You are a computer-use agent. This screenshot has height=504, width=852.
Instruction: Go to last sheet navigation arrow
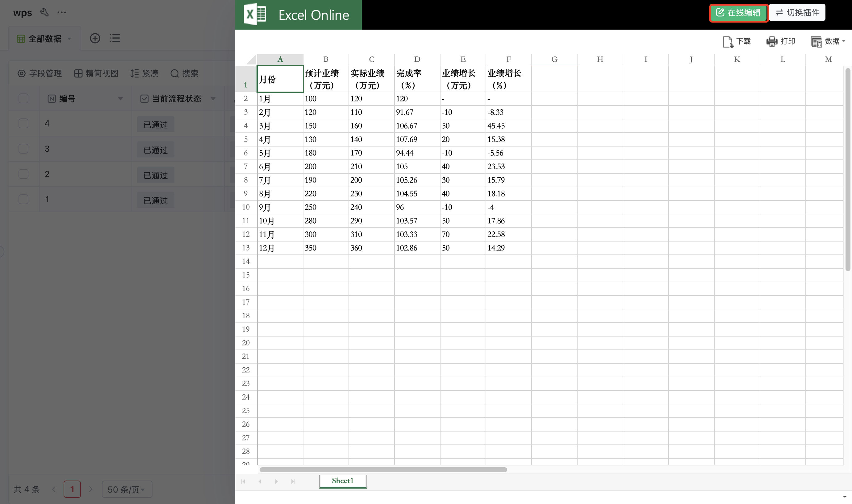[x=293, y=481]
